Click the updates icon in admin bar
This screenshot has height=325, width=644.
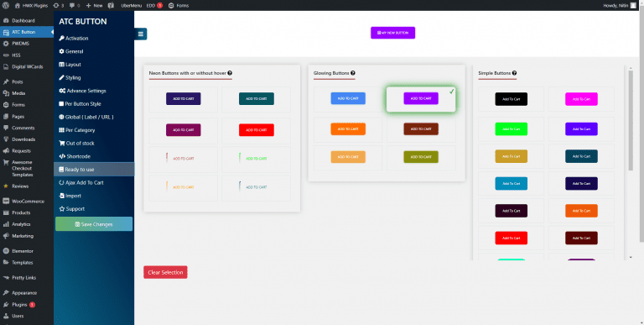(x=59, y=5)
